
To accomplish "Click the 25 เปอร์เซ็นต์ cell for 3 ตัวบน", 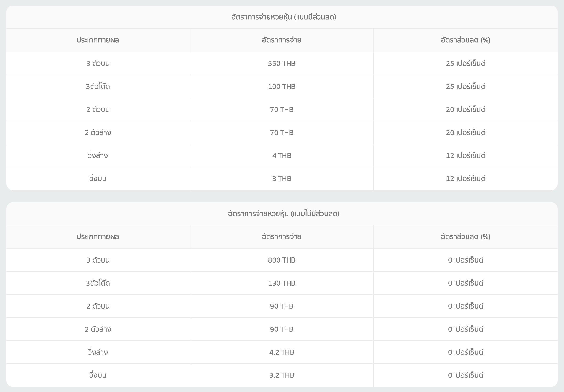I will 465,64.
